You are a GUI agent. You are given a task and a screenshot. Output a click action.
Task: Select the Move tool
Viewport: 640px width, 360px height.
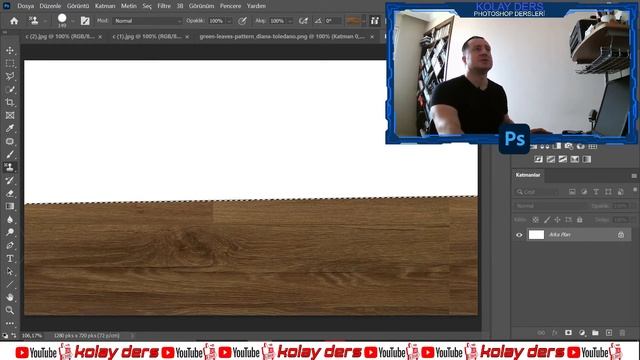coord(10,50)
